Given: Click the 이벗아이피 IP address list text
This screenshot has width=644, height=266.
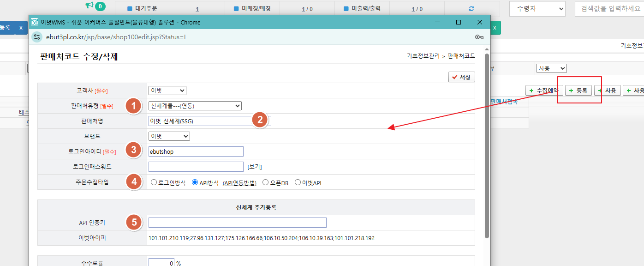Looking at the screenshot, I should click(262, 238).
